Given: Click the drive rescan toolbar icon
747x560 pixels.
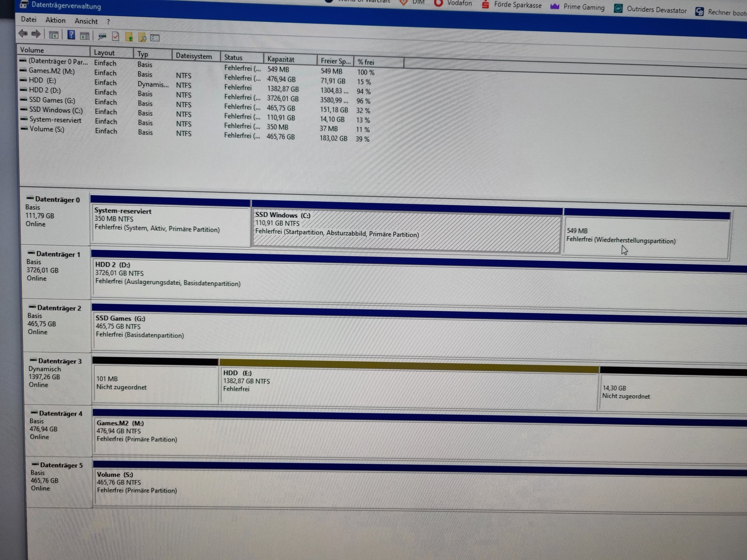Looking at the screenshot, I should [102, 36].
